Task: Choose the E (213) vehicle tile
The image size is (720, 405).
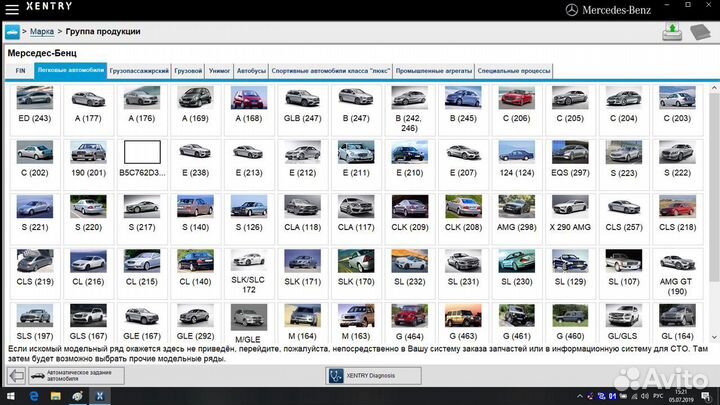Action: (x=249, y=164)
